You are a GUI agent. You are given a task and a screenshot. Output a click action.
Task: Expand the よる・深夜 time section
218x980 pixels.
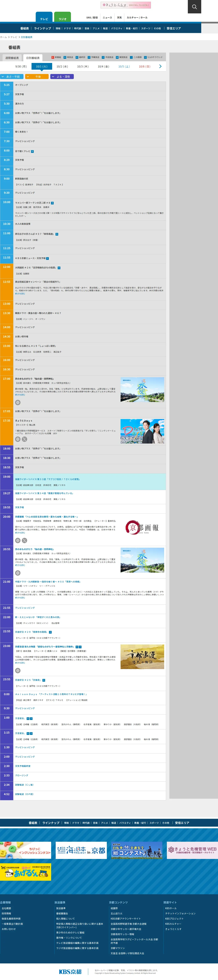pos(62,77)
